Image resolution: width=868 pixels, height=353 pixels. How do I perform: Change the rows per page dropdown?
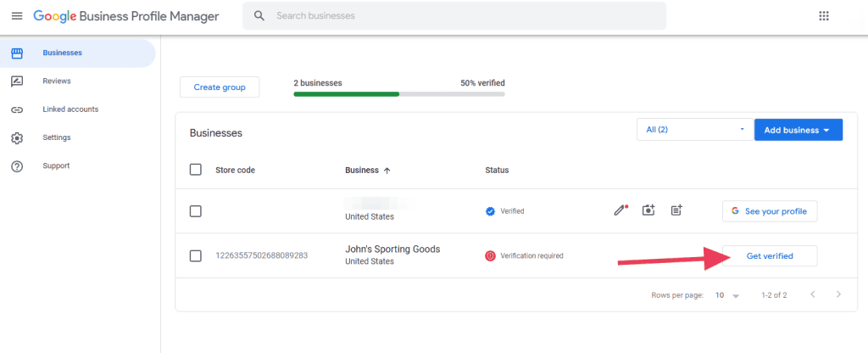tap(727, 295)
